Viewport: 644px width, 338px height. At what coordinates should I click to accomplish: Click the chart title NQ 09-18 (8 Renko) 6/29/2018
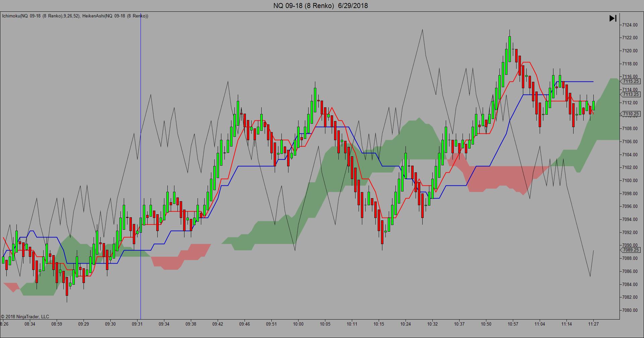pos(320,6)
